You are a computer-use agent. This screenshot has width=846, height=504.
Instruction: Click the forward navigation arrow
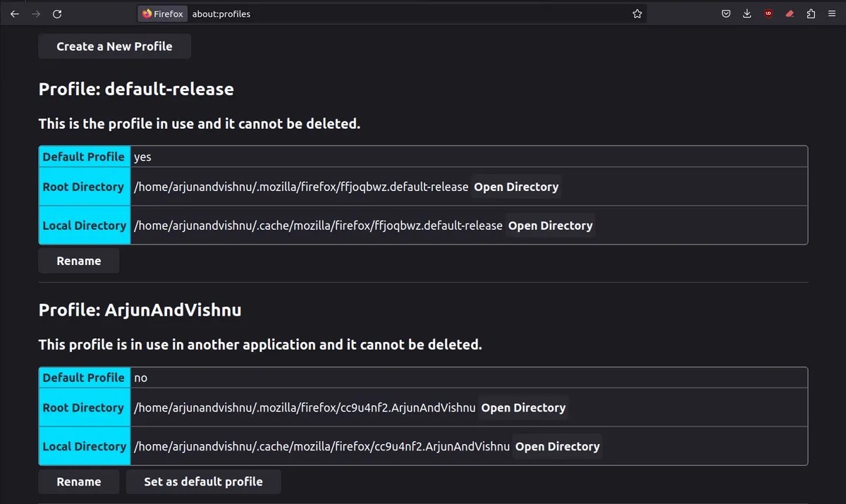pyautogui.click(x=36, y=14)
